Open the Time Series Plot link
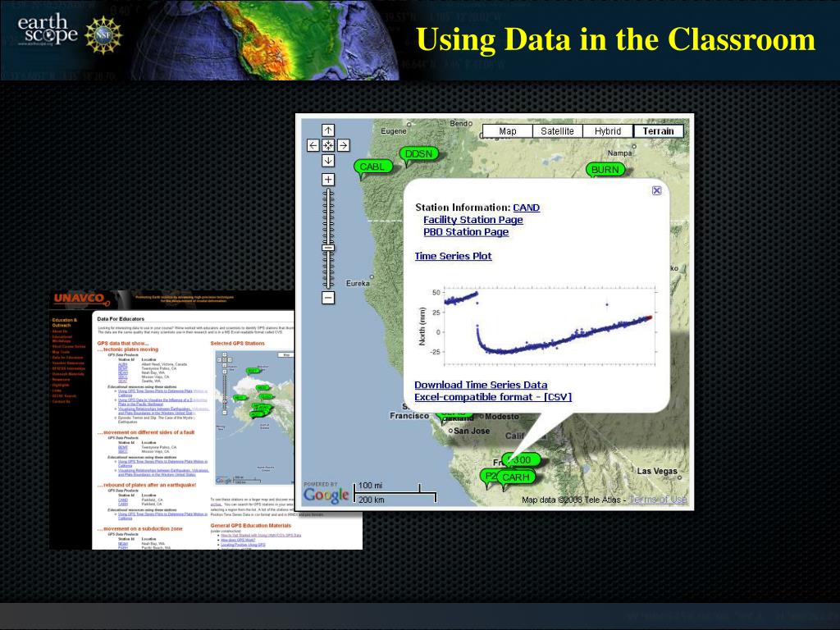 tap(453, 256)
